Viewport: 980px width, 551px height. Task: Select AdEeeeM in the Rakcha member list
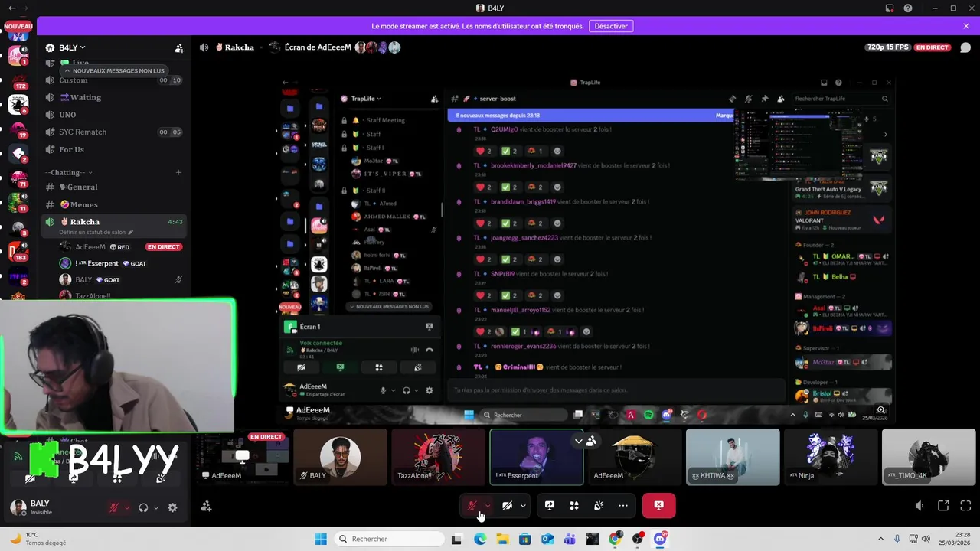coord(120,247)
